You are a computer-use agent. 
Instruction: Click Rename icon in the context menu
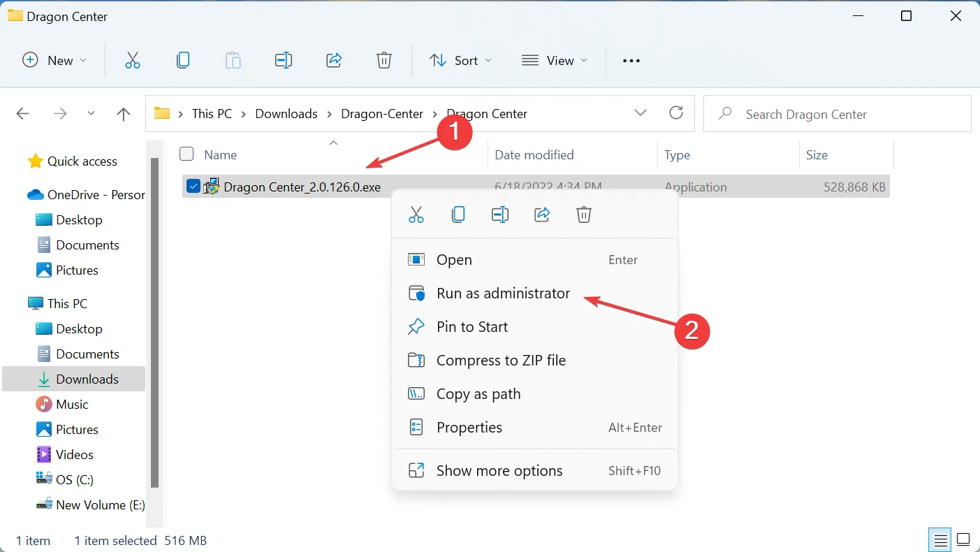[x=500, y=215]
